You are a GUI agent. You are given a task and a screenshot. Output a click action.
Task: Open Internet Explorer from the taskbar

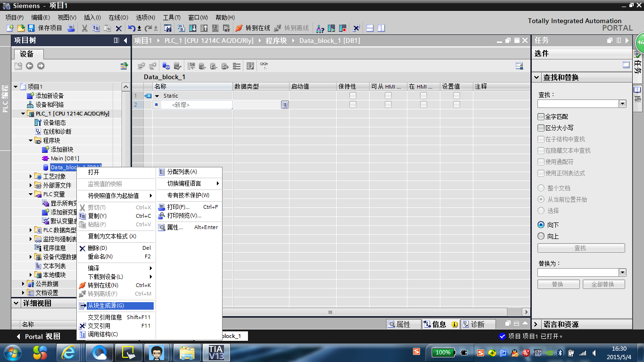pos(68,352)
